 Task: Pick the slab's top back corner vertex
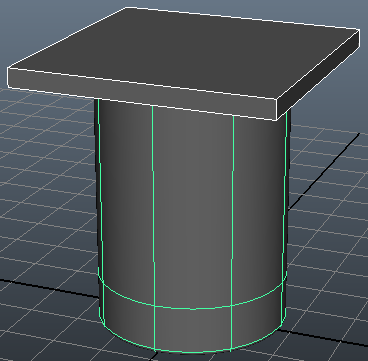[126, 7]
